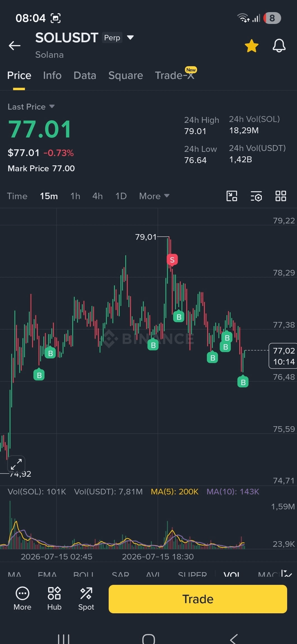Click the 24h Low value 76.64
Image resolution: width=297 pixels, height=644 pixels.
(x=195, y=160)
